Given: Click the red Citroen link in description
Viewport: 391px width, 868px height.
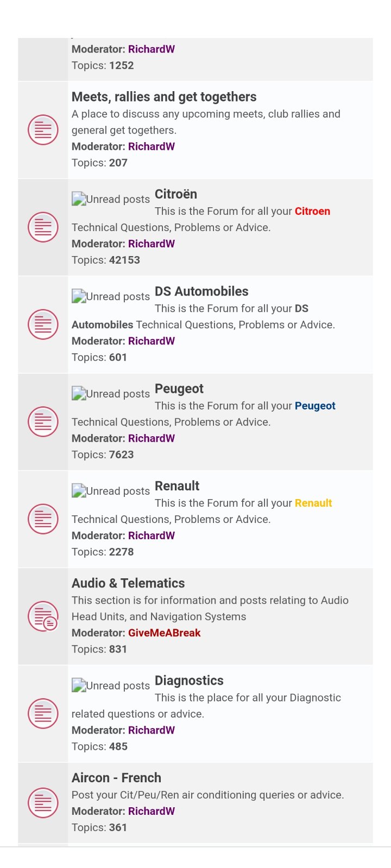Looking at the screenshot, I should (x=312, y=211).
